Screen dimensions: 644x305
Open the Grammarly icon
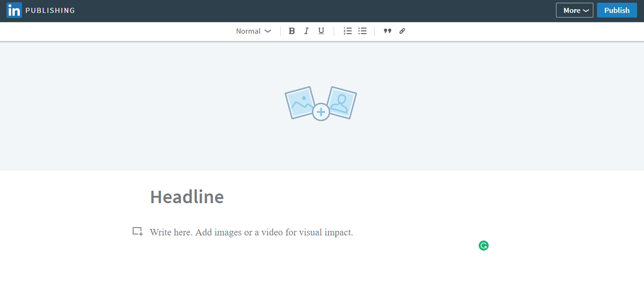[483, 246]
